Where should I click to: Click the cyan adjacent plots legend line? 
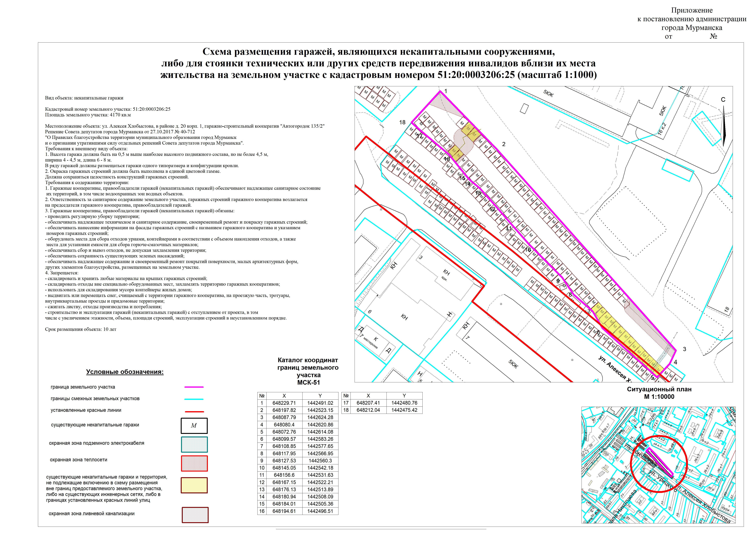pos(194,399)
